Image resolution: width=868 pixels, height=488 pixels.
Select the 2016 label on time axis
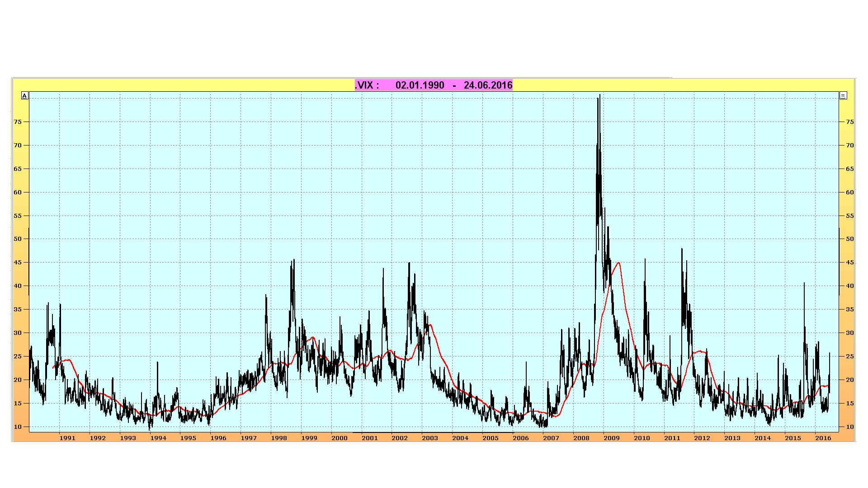pyautogui.click(x=823, y=438)
